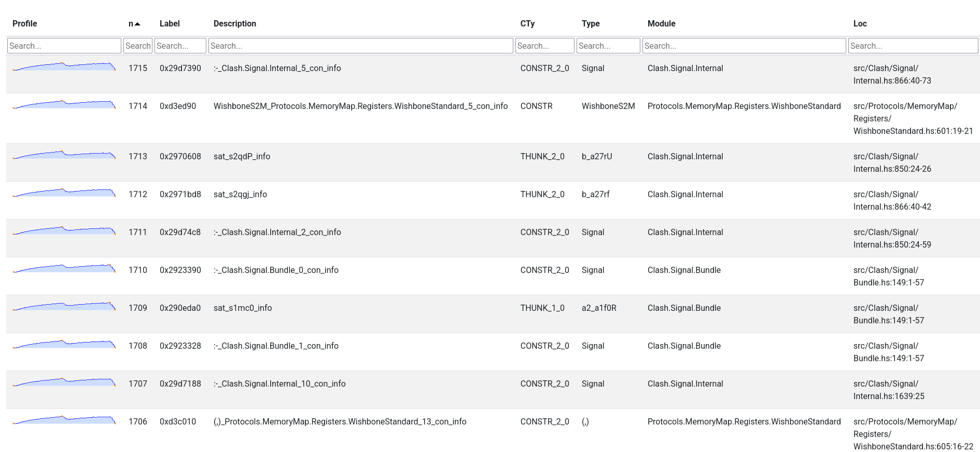Click the Type column search box
Image resolution: width=980 pixels, height=452 pixels.
(x=608, y=46)
